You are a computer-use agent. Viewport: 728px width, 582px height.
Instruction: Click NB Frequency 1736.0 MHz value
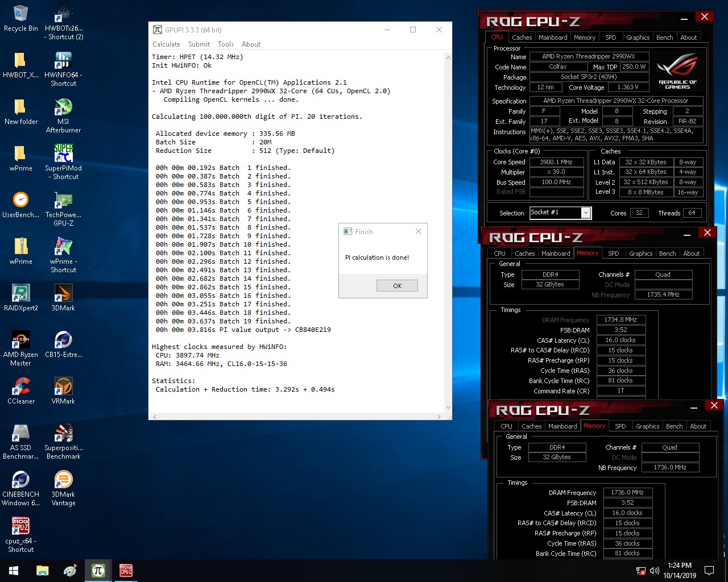[x=670, y=468]
